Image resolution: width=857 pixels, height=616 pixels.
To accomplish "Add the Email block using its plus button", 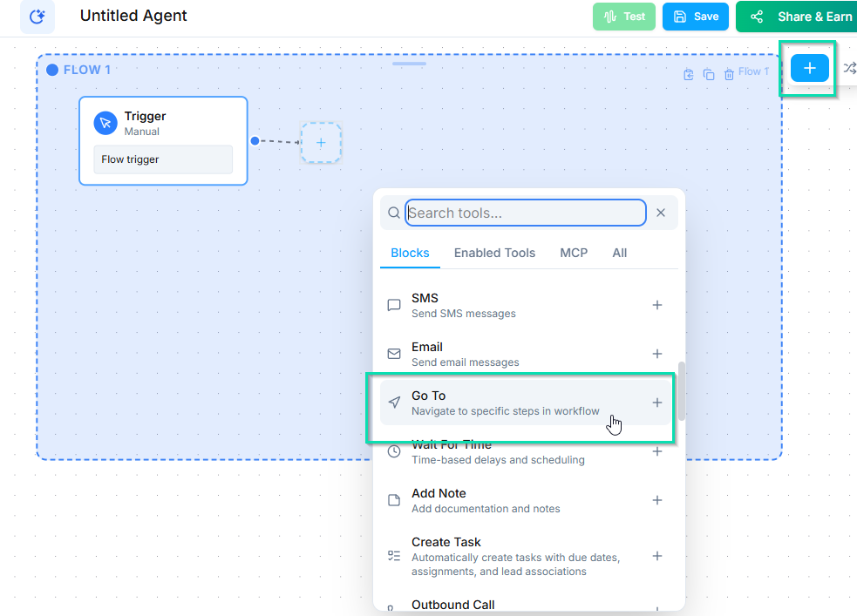I will tap(657, 354).
